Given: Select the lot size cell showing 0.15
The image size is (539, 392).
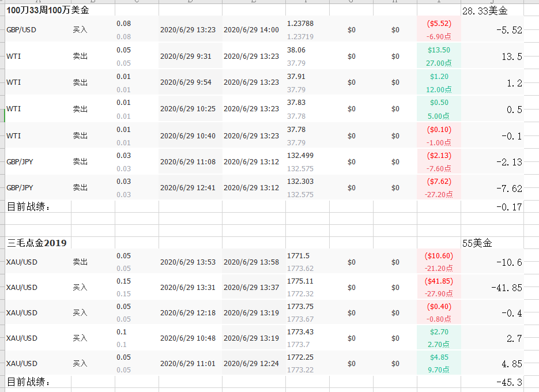Looking at the screenshot, I should (x=124, y=281).
